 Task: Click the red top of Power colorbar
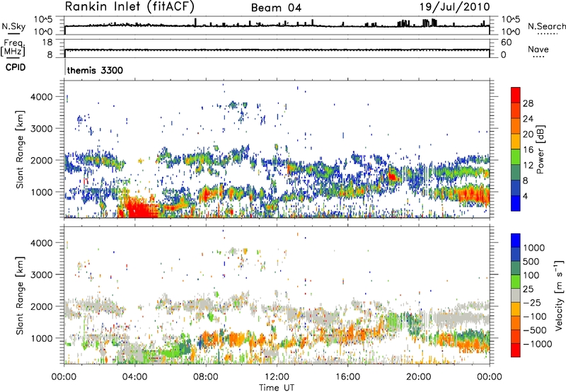tap(516, 95)
